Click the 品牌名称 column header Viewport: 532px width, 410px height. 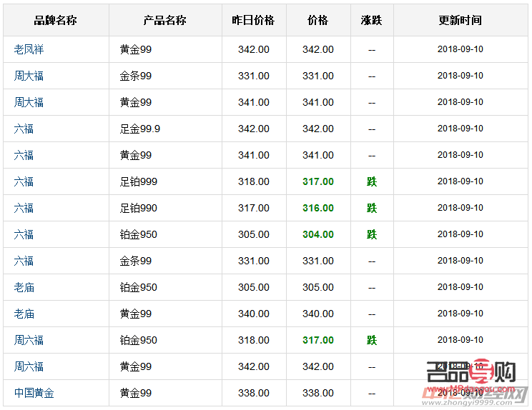[x=55, y=20]
